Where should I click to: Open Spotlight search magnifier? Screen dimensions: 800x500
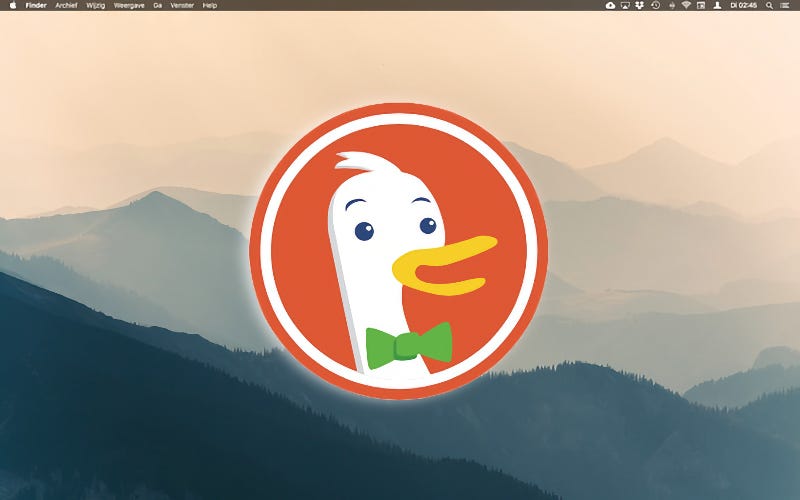[769, 5]
